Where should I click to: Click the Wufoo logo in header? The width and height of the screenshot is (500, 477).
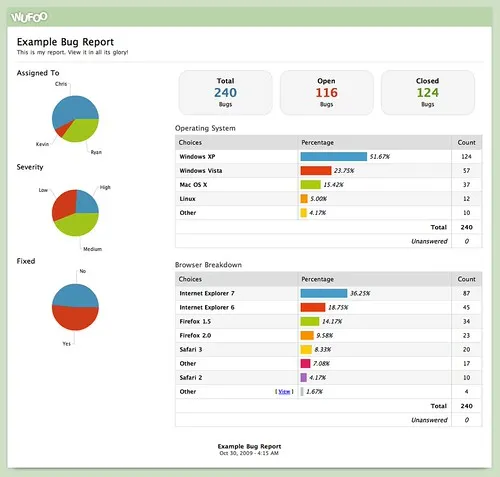coord(29,17)
